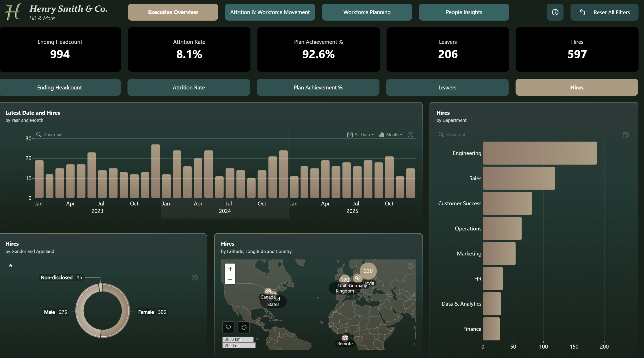The image size is (644, 358).
Task: Click the Engineering bar in the department chart
Action: 540,153
